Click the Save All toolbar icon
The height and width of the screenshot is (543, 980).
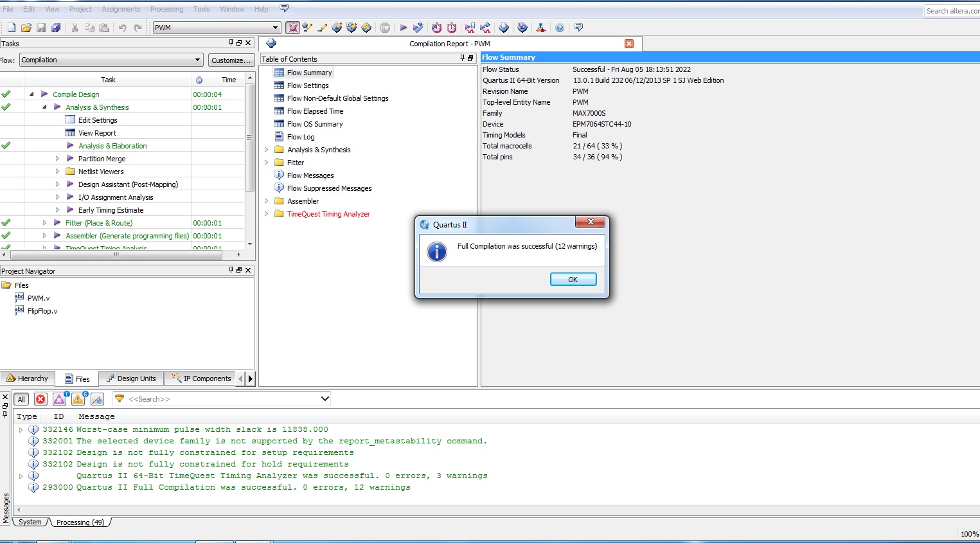[56, 28]
